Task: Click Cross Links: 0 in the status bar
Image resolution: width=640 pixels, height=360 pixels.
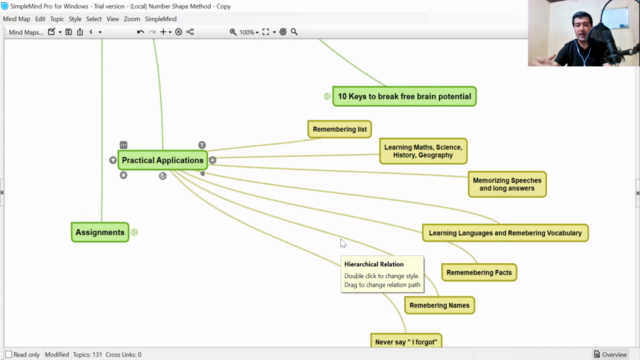Action: pos(123,354)
